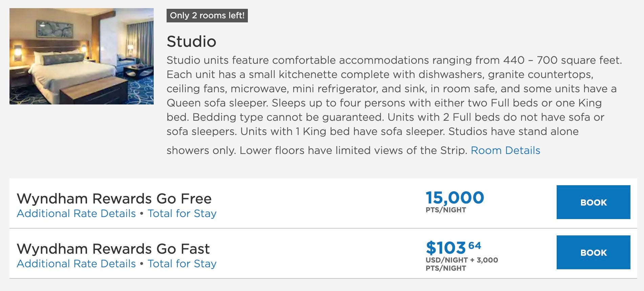Click Additional Rate Details under Go Fast

point(76,263)
